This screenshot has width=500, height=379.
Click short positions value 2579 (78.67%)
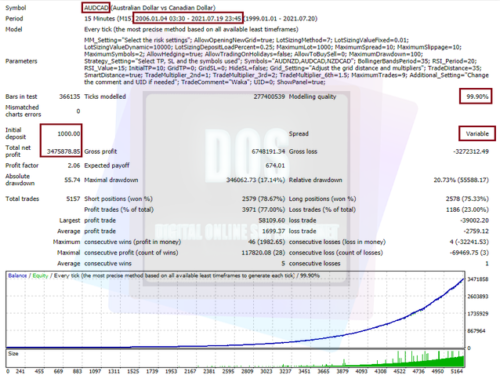[x=263, y=199]
